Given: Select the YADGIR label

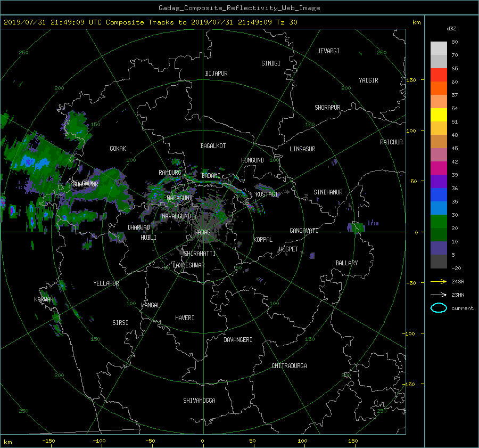Looking at the screenshot, I should [368, 80].
